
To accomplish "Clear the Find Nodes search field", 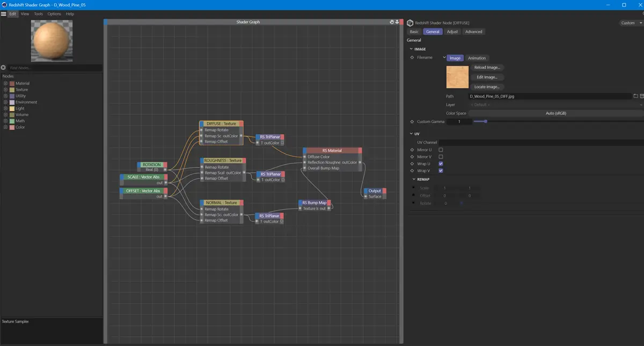I will click(x=3, y=68).
